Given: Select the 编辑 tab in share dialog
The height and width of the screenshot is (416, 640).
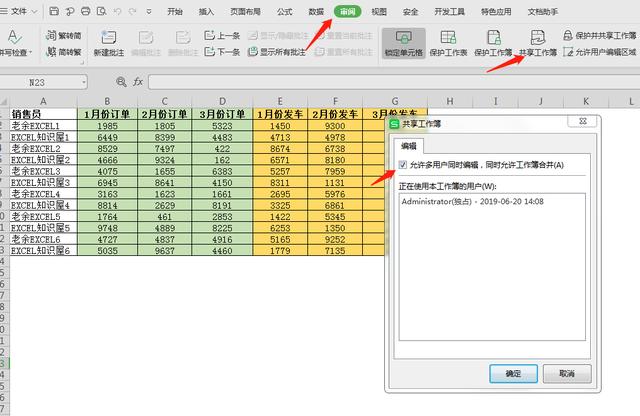Looking at the screenshot, I should 409,146.
